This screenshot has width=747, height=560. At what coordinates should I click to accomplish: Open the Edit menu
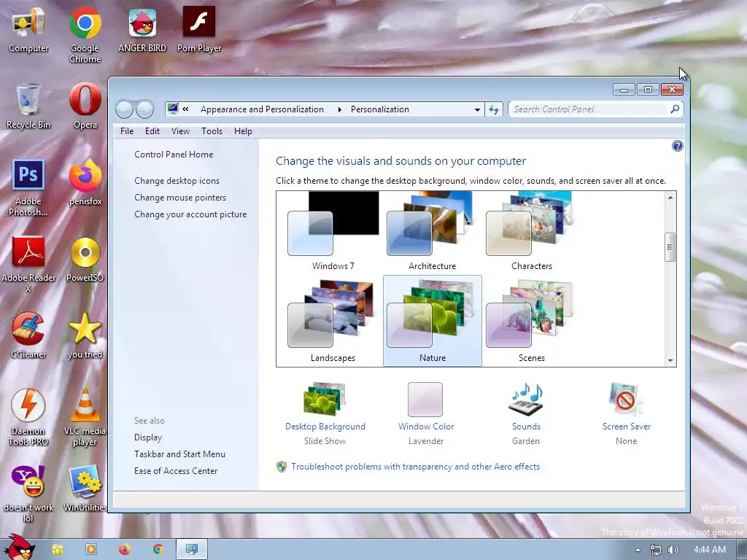pyautogui.click(x=152, y=131)
